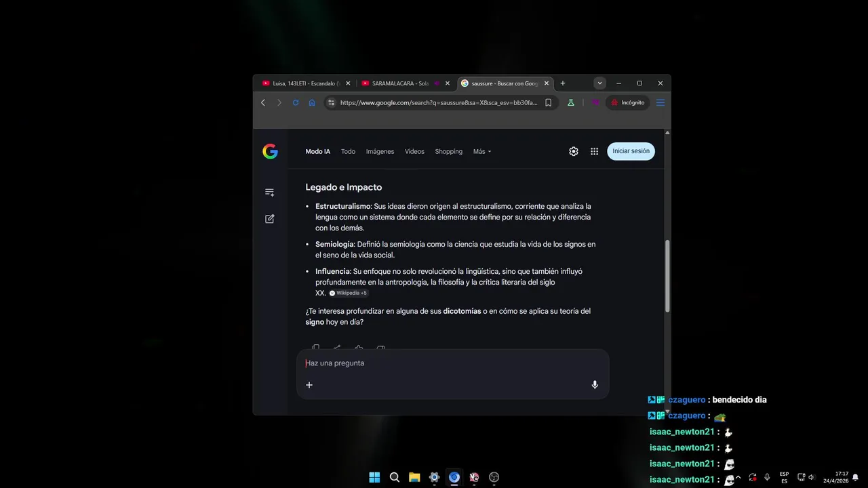Click the Estructuralismo bold heading text
Screen dimensions: 868x488
pyautogui.click(x=342, y=206)
